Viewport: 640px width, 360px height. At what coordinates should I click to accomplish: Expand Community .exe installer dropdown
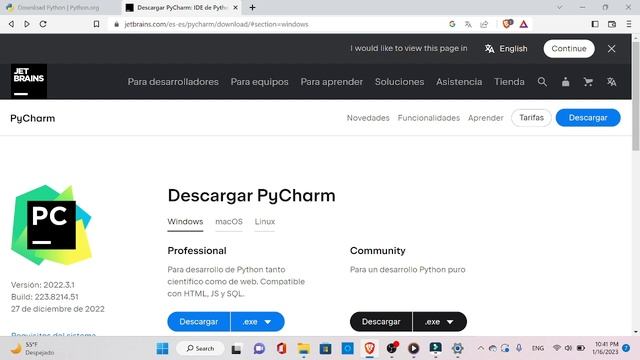pos(440,322)
